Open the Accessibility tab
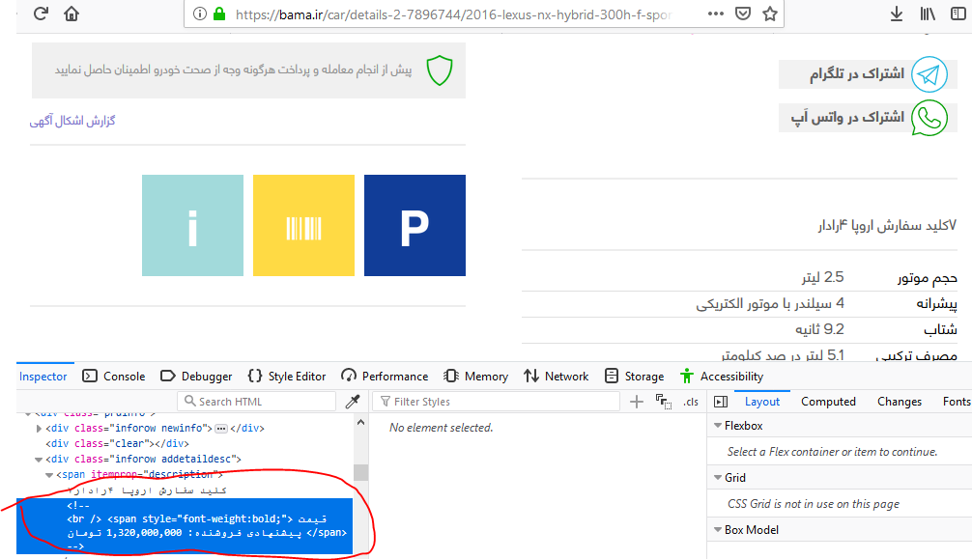The width and height of the screenshot is (972, 560). (x=722, y=376)
